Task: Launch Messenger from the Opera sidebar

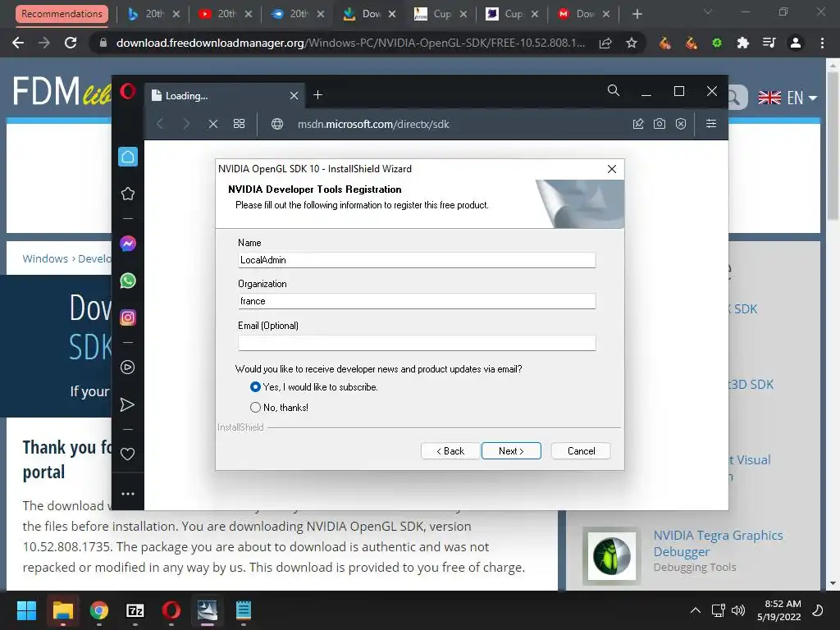Action: 128,244
